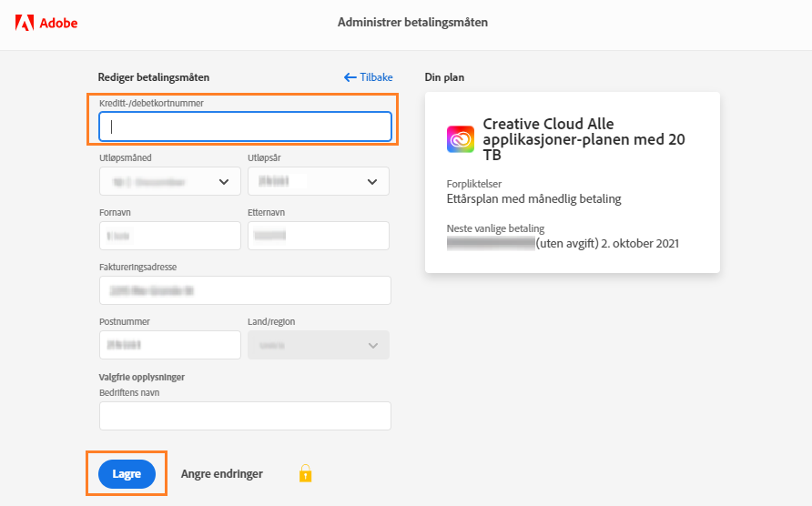Expand the Utløpsår dropdown
The image size is (812, 506).
tap(318, 181)
